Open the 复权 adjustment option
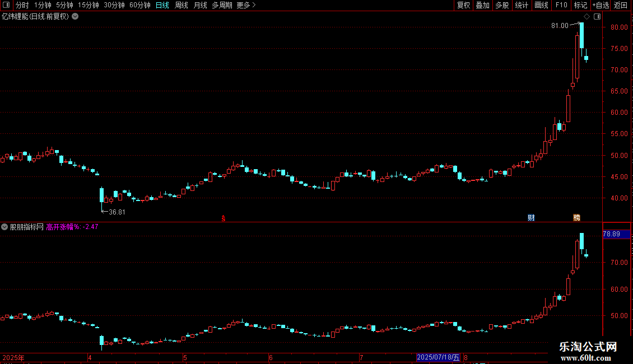 (x=463, y=5)
